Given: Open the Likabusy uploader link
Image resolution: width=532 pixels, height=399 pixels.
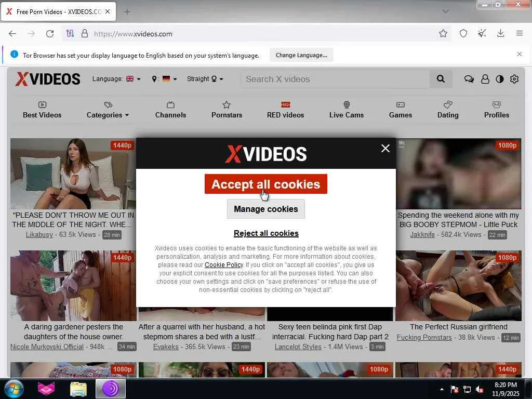Looking at the screenshot, I should (39, 234).
